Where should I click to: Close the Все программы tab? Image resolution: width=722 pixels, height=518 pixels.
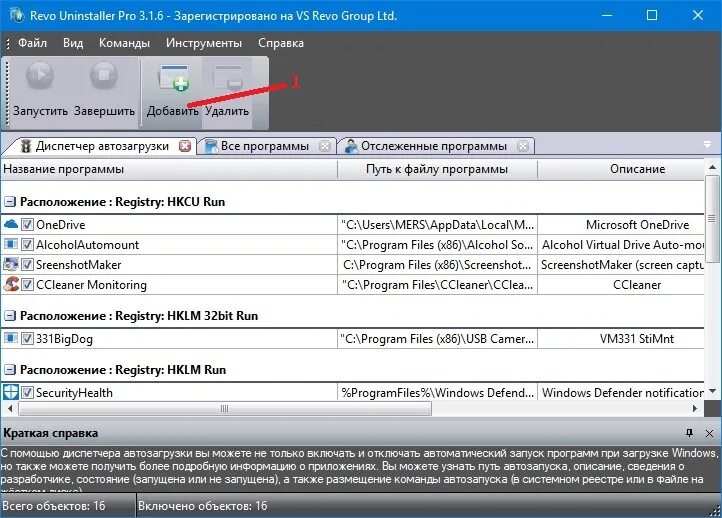pos(325,146)
